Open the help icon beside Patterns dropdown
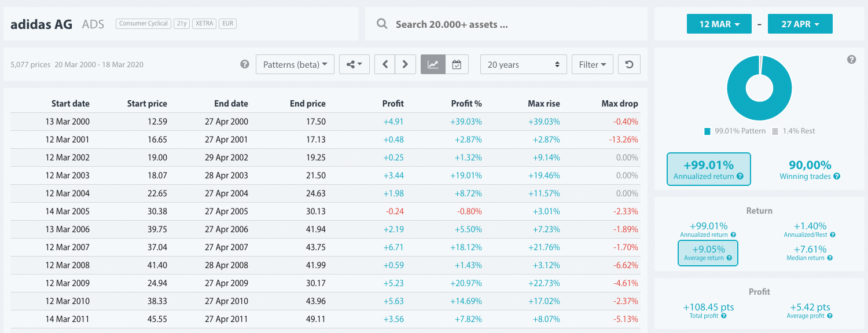The image size is (868, 333). tap(245, 64)
